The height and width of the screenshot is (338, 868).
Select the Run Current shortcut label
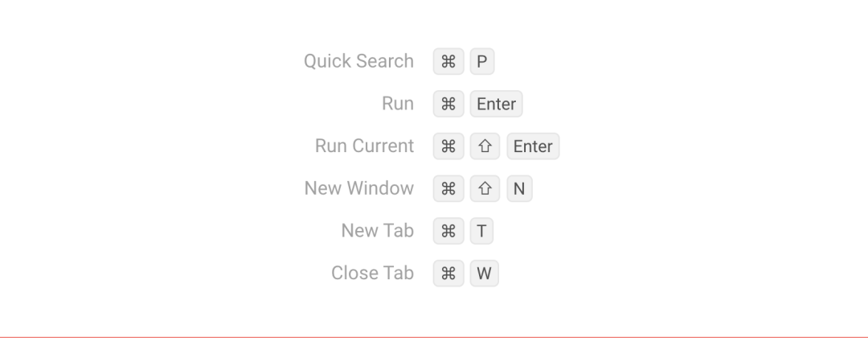pos(364,146)
